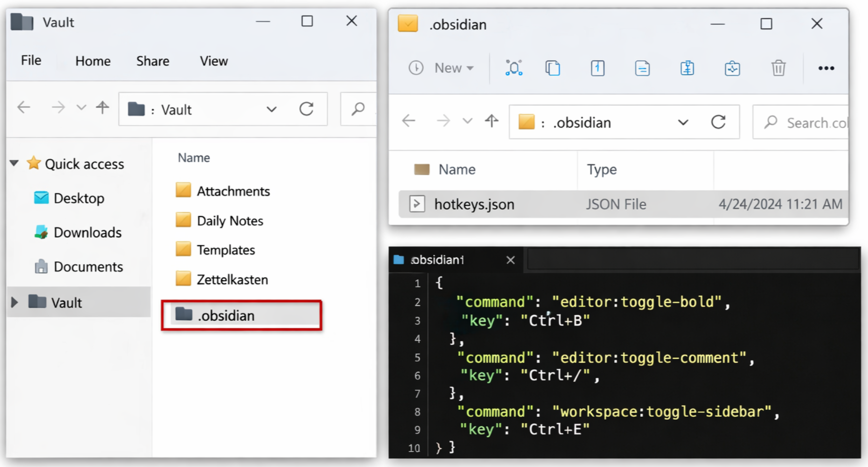The width and height of the screenshot is (868, 467).
Task: Go back using .obsidian window back arrow
Action: point(409,121)
